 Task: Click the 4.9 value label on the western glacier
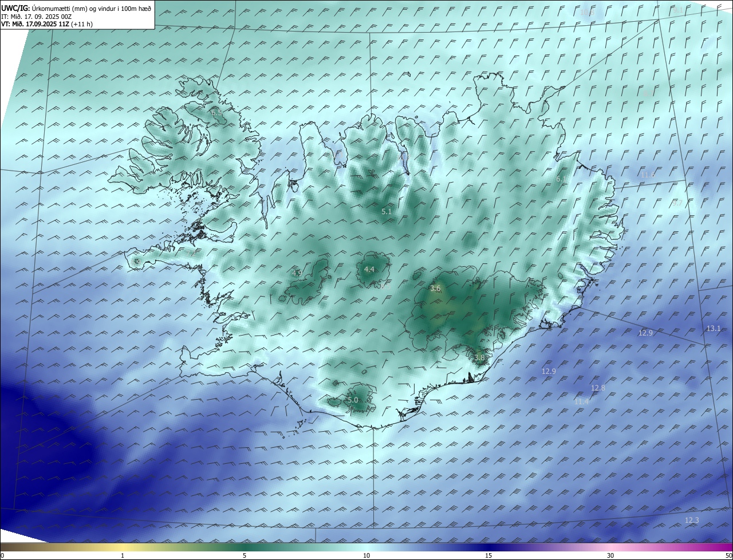pos(297,273)
